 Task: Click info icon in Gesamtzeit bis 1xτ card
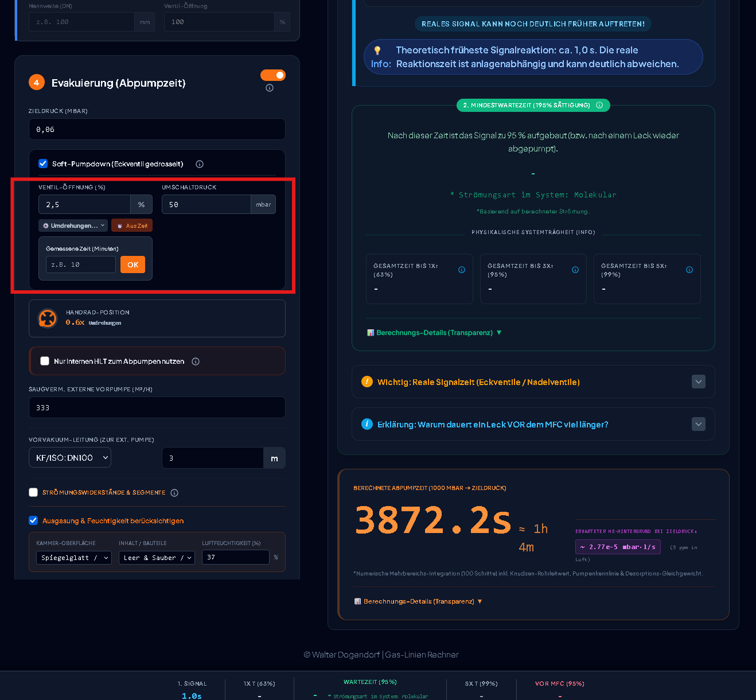(462, 270)
